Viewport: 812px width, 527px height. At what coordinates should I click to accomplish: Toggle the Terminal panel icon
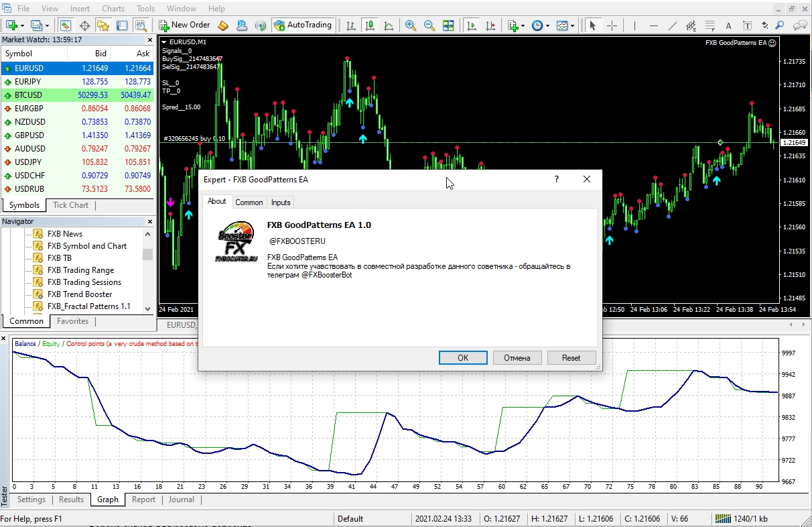[x=122, y=25]
